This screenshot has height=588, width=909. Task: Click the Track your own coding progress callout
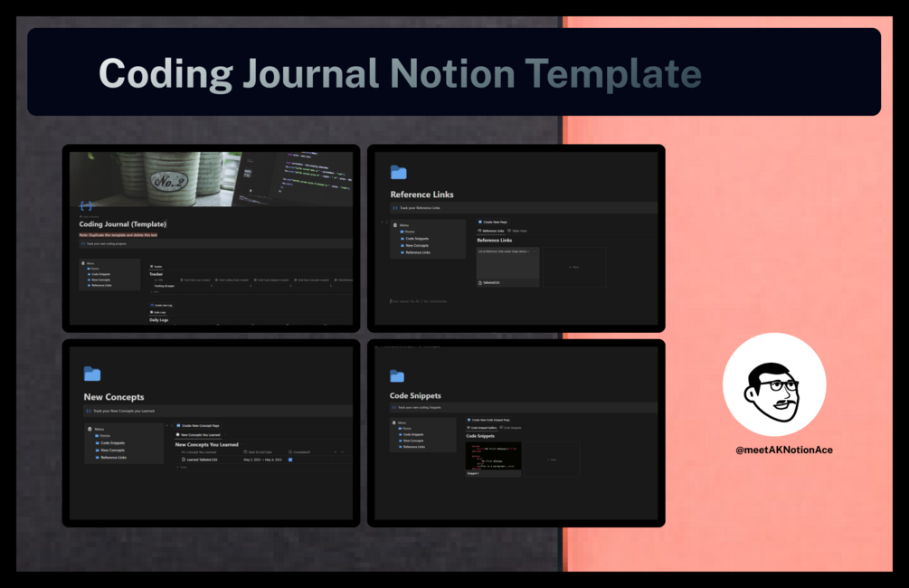[x=215, y=244]
